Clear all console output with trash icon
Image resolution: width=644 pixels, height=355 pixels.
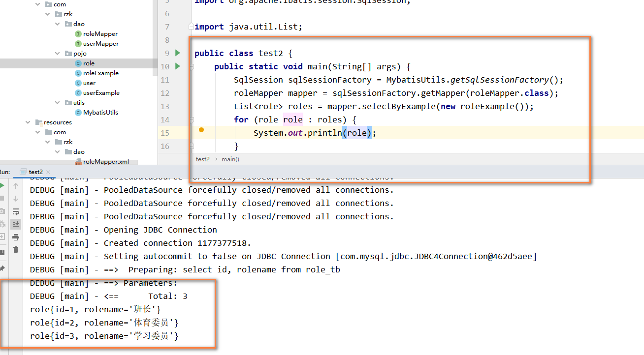[x=16, y=250]
